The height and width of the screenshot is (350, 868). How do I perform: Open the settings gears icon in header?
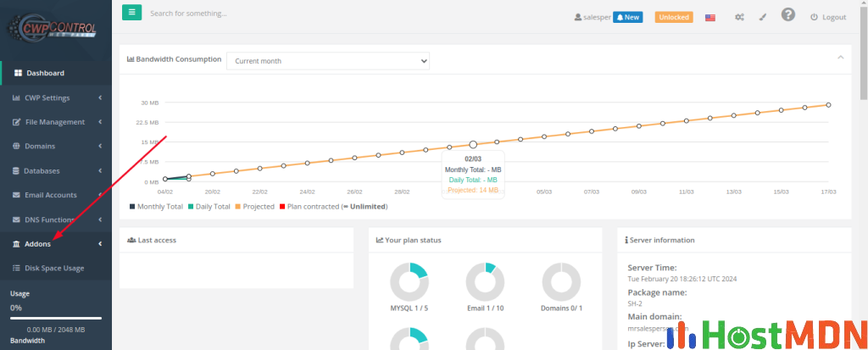[739, 17]
